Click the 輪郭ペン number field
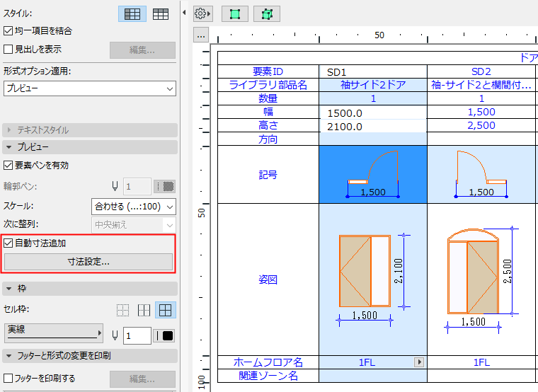Screen dimensions: 538x392 137,187
